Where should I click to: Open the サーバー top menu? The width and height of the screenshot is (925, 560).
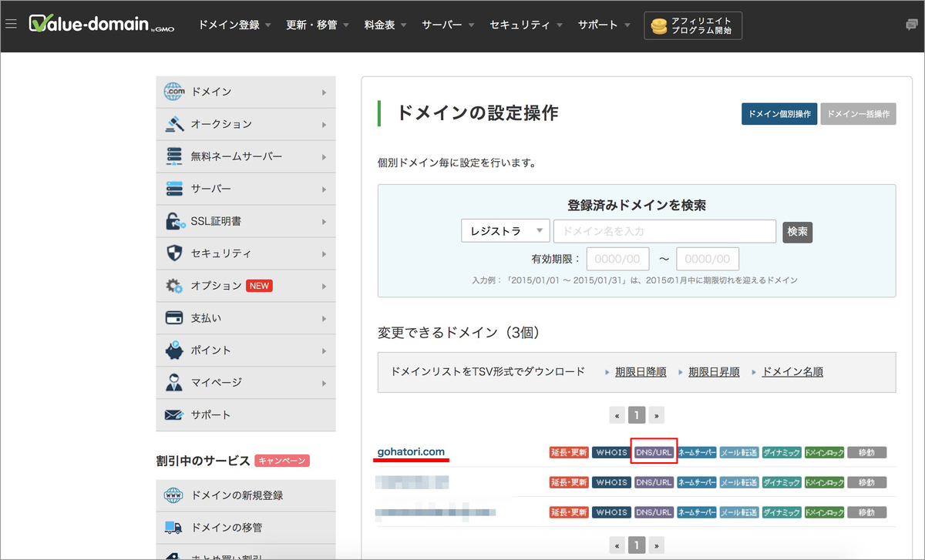(447, 25)
